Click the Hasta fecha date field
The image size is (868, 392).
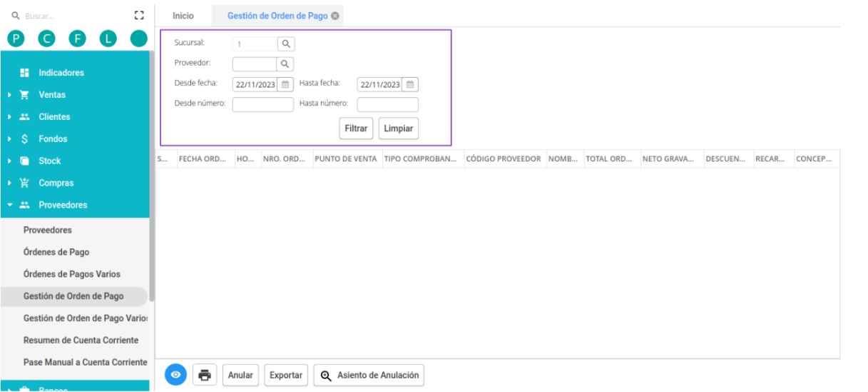(x=379, y=84)
